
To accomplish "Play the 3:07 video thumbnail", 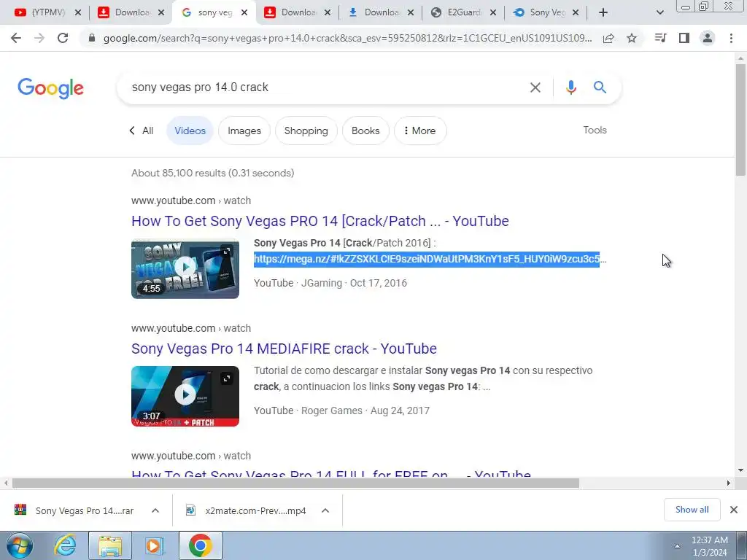I will (185, 394).
